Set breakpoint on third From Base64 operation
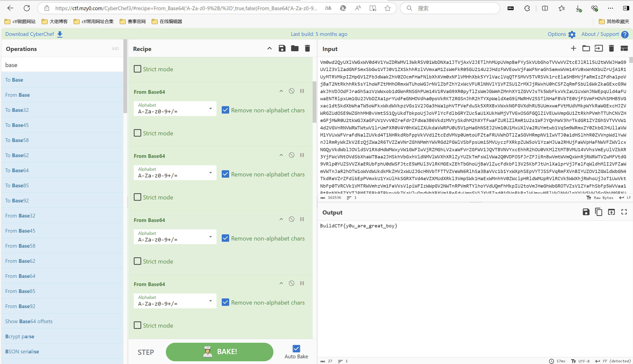 [x=302, y=219]
